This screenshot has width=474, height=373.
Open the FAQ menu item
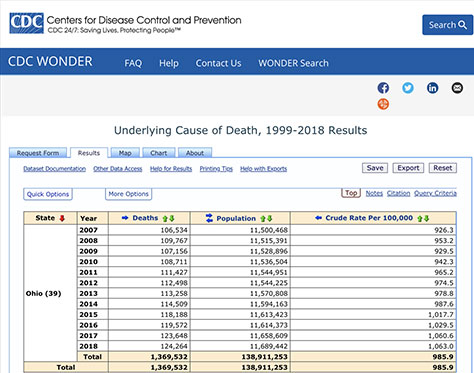133,63
